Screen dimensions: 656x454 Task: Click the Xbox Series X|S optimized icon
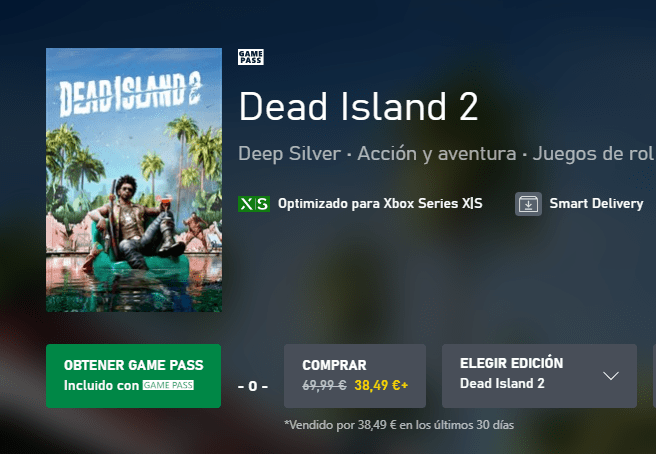[x=254, y=204]
